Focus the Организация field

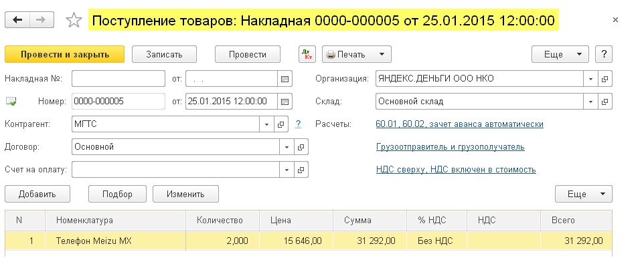pyautogui.click(x=480, y=79)
